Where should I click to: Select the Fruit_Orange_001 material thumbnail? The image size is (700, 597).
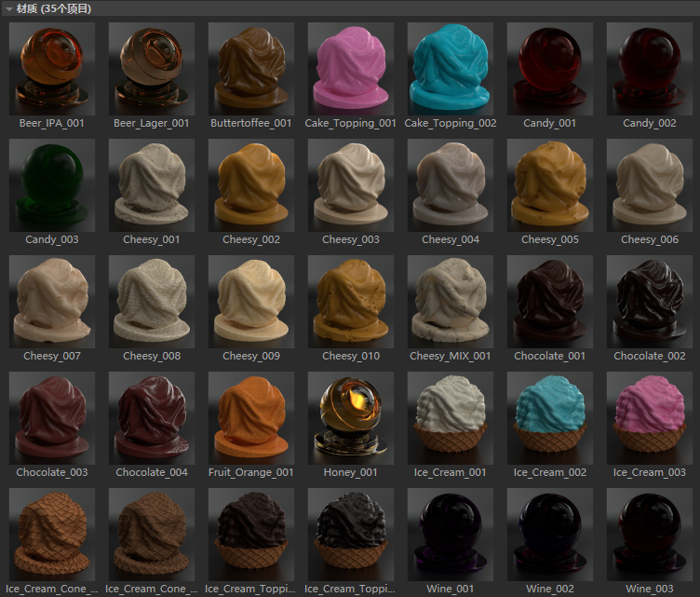click(251, 418)
